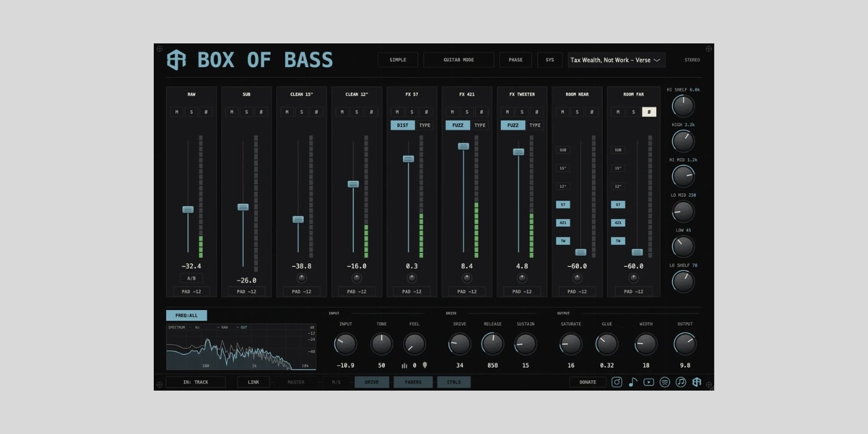Click the pan knob under CLEAN 15" fader
The height and width of the screenshot is (434, 868).
click(x=301, y=278)
